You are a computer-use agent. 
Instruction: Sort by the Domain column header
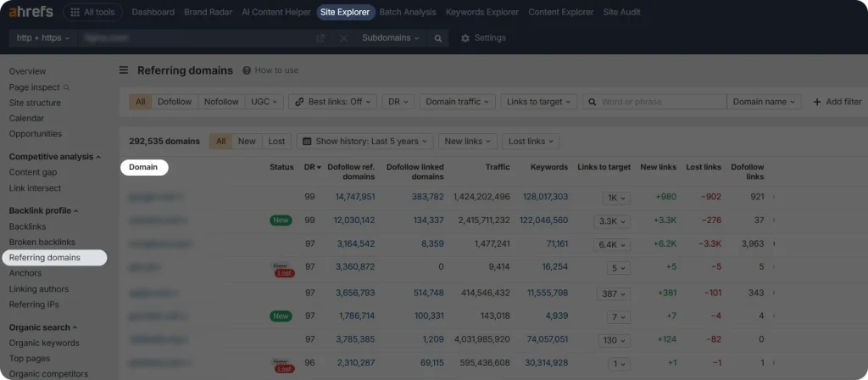click(143, 167)
